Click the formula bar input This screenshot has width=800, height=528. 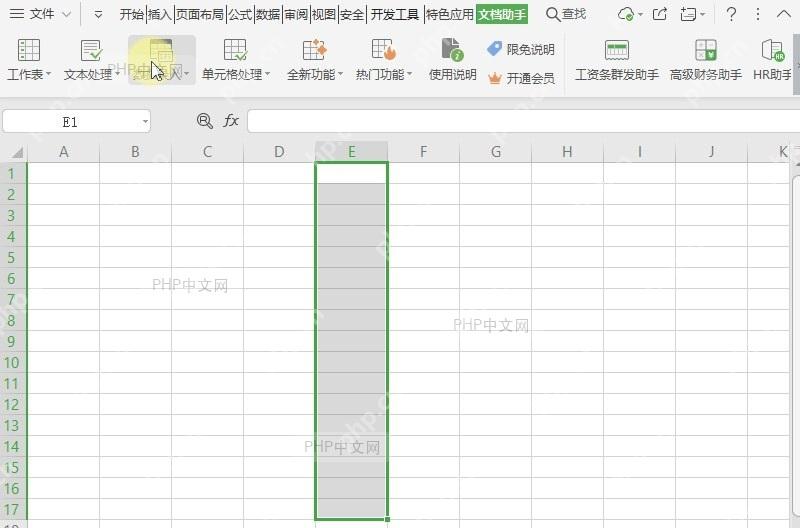[x=523, y=121]
